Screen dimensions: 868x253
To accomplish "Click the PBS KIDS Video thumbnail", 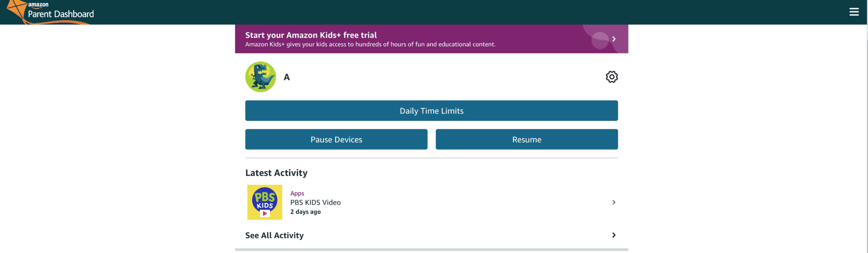I will (264, 202).
